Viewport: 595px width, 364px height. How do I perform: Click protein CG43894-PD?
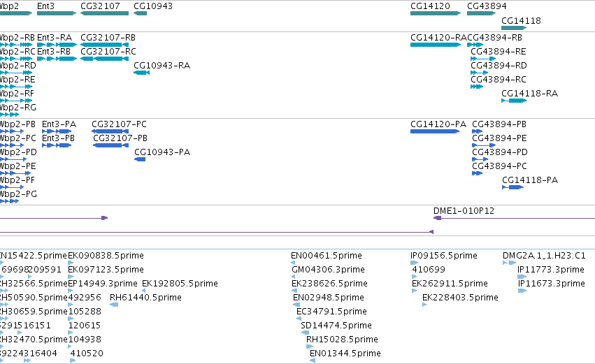coord(480,159)
